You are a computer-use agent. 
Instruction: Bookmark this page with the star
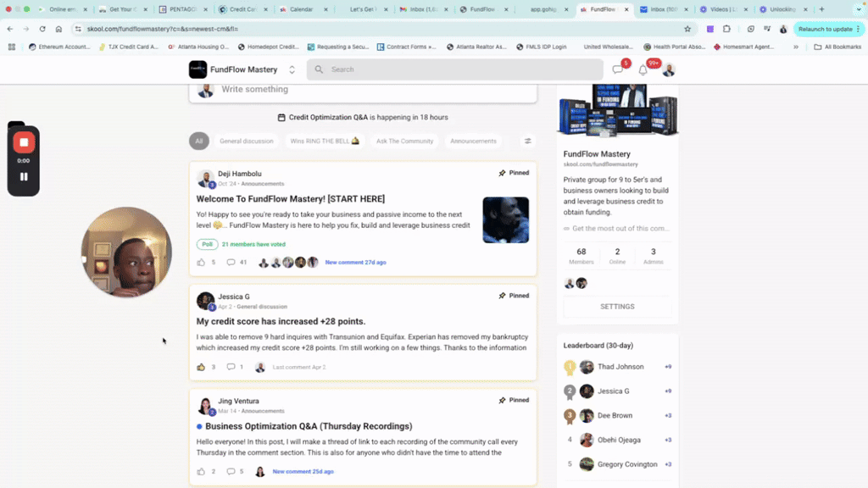pos(687,29)
